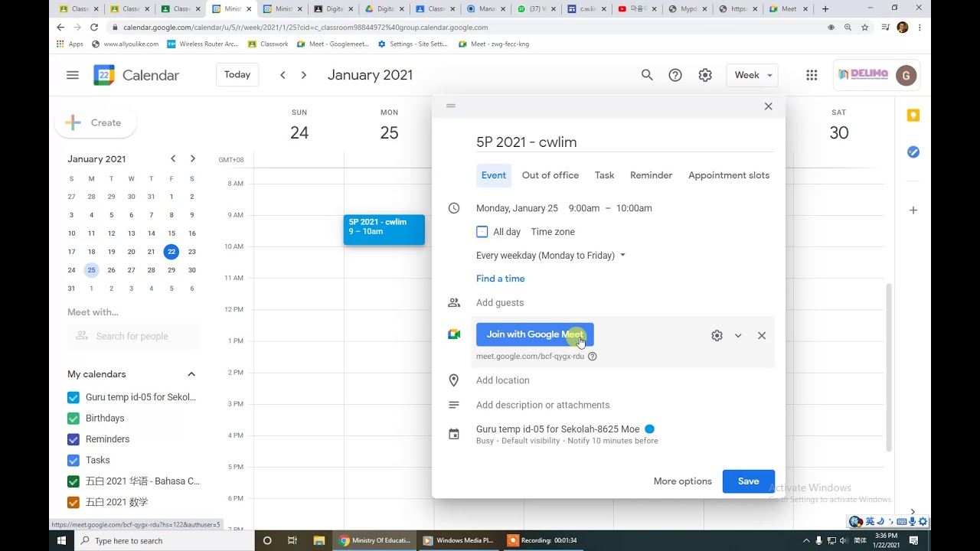Click Search for people field

(133, 336)
